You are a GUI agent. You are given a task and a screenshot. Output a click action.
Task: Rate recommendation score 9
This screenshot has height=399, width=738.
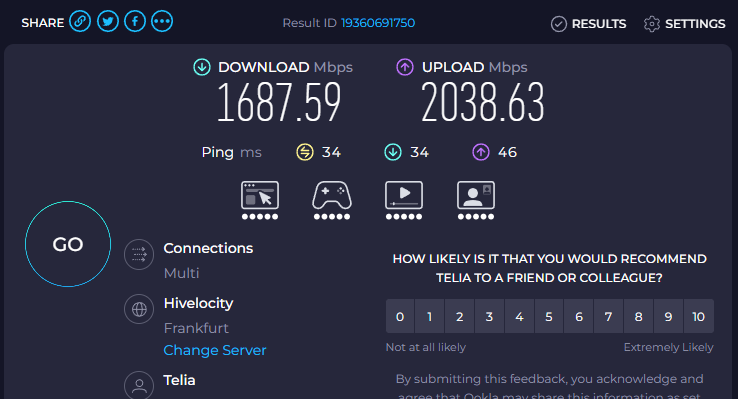[x=668, y=316]
